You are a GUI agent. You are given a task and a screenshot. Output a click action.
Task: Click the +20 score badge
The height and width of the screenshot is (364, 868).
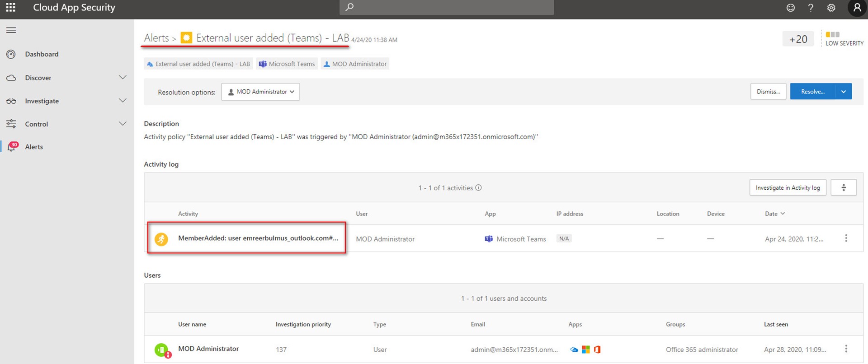pyautogui.click(x=798, y=39)
